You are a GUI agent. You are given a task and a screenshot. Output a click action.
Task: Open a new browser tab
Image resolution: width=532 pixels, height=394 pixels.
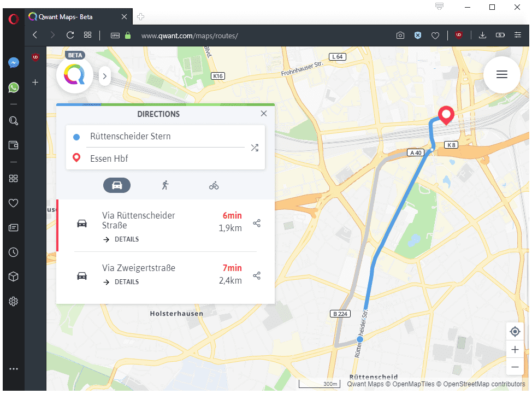141,16
